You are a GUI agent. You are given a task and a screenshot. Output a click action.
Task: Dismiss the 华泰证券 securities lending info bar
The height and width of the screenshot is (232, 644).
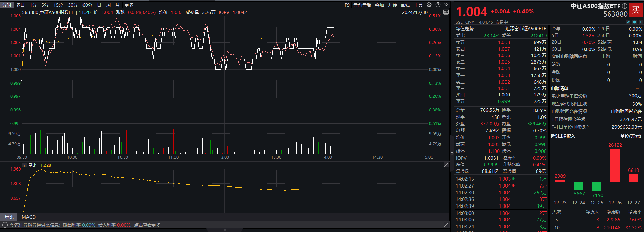pyautogui.click(x=446, y=225)
